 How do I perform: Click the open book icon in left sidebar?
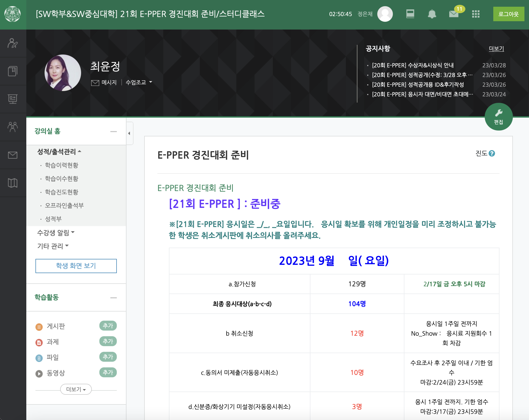click(x=13, y=183)
